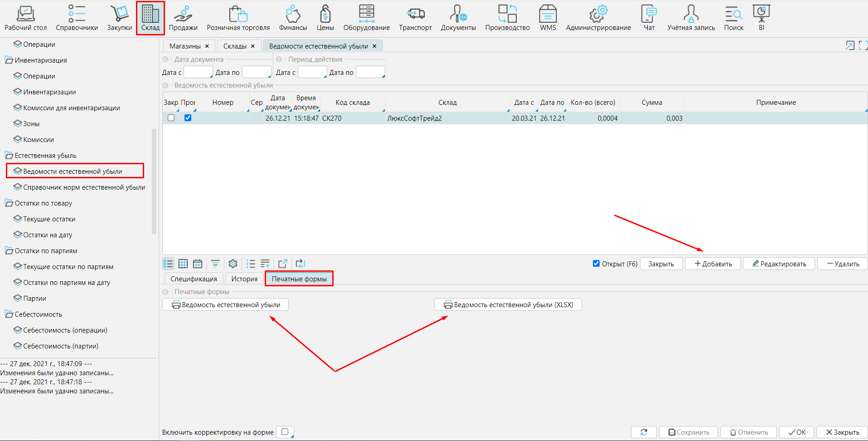Collapse the Печатные формы section
This screenshot has height=441, width=868.
point(165,292)
